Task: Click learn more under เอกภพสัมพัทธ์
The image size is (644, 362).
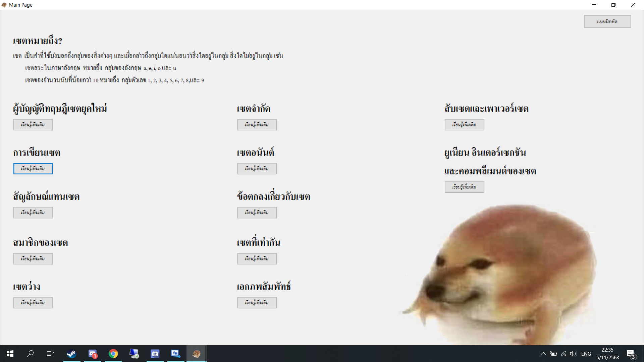Action: pos(257,303)
